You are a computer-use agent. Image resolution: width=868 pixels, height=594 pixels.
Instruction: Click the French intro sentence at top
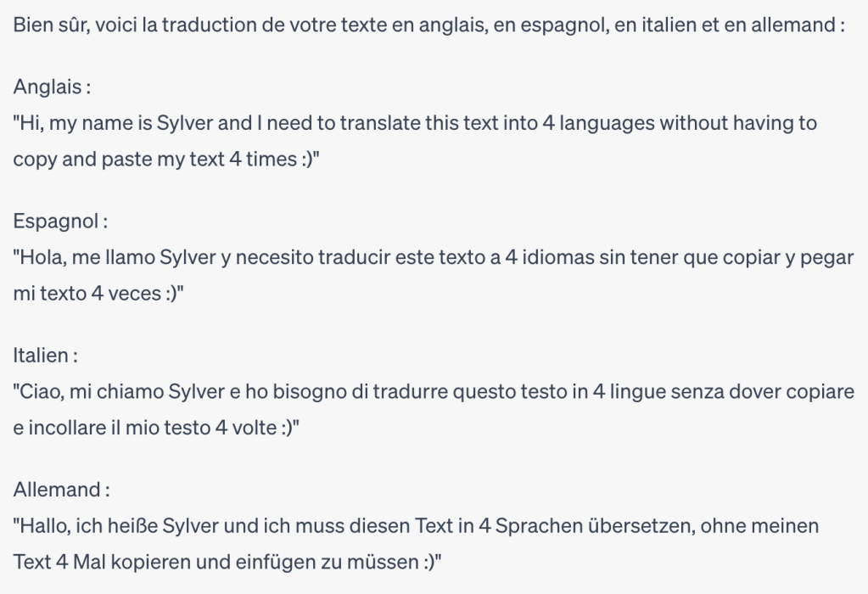click(428, 25)
